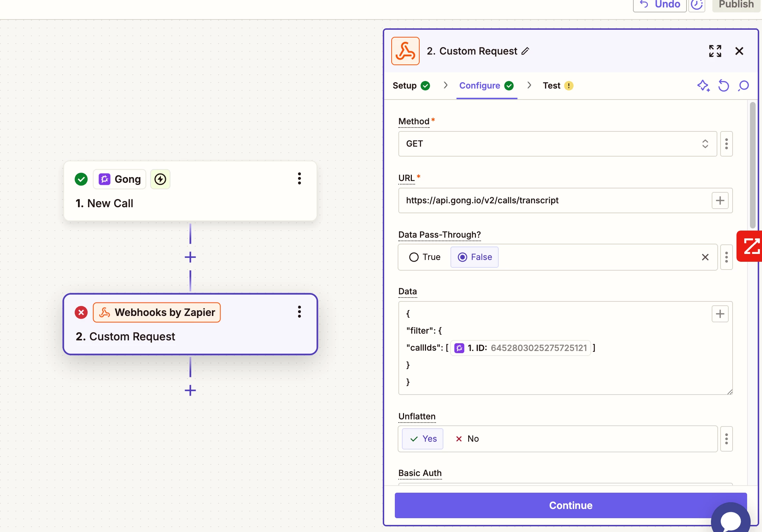Click the Test tab warning badge
This screenshot has width=762, height=532.
click(x=568, y=86)
